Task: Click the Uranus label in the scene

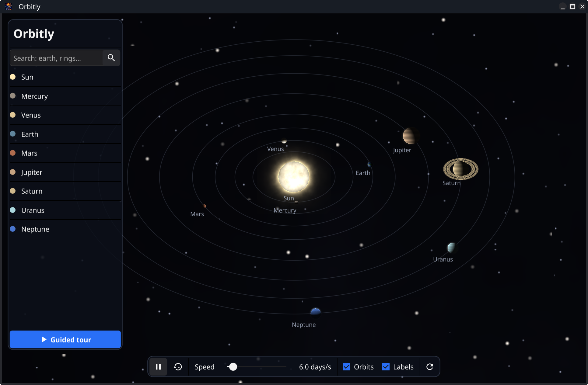Action: point(443,259)
